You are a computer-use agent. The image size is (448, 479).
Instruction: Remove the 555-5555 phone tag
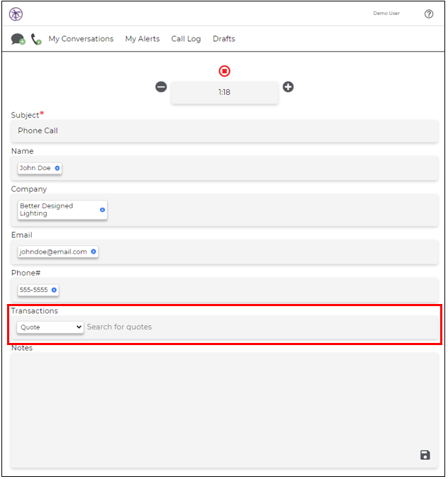54,290
